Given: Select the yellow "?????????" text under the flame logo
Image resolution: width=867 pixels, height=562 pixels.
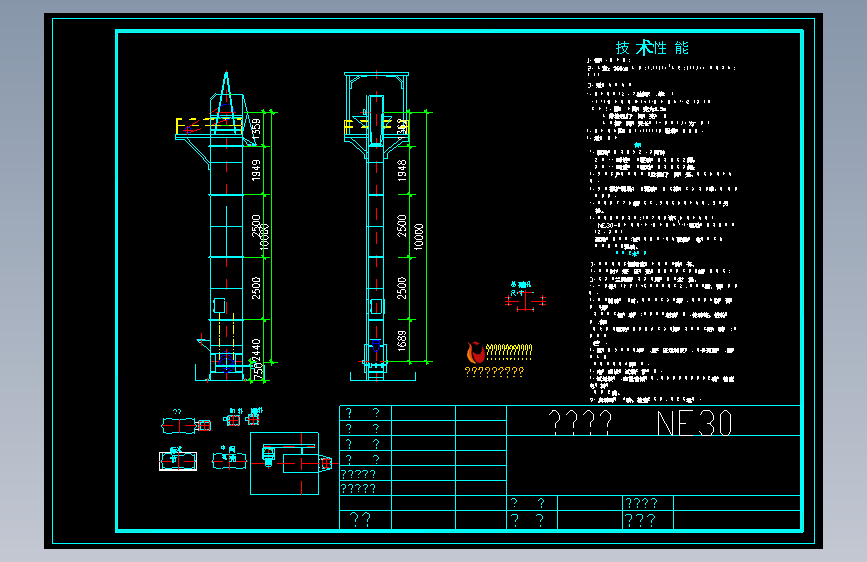Looking at the screenshot, I should point(494,372).
